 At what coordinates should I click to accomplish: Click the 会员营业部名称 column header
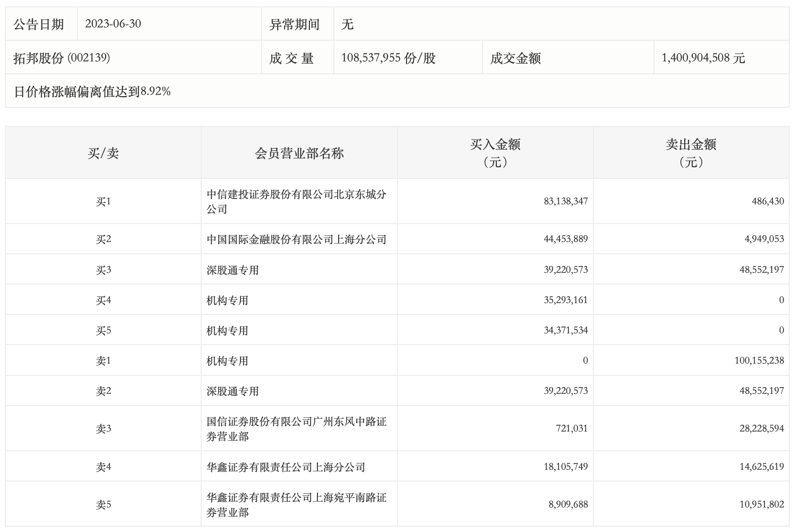point(299,153)
